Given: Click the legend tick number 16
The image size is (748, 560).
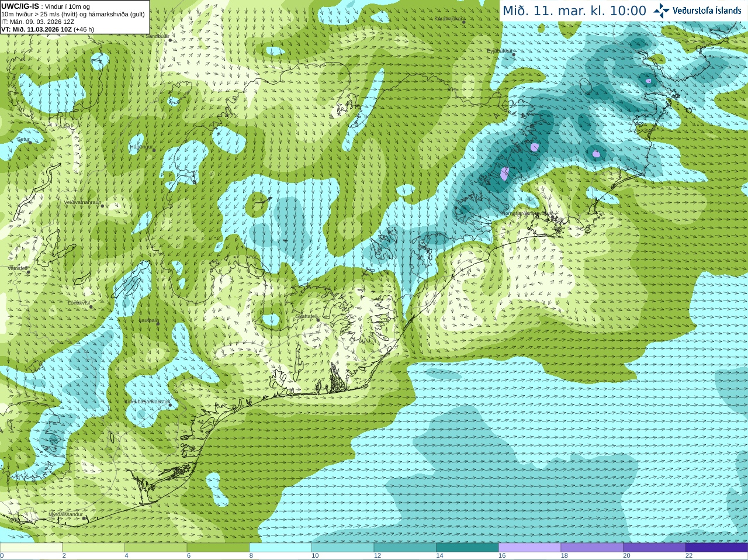Looking at the screenshot, I should (502, 556).
